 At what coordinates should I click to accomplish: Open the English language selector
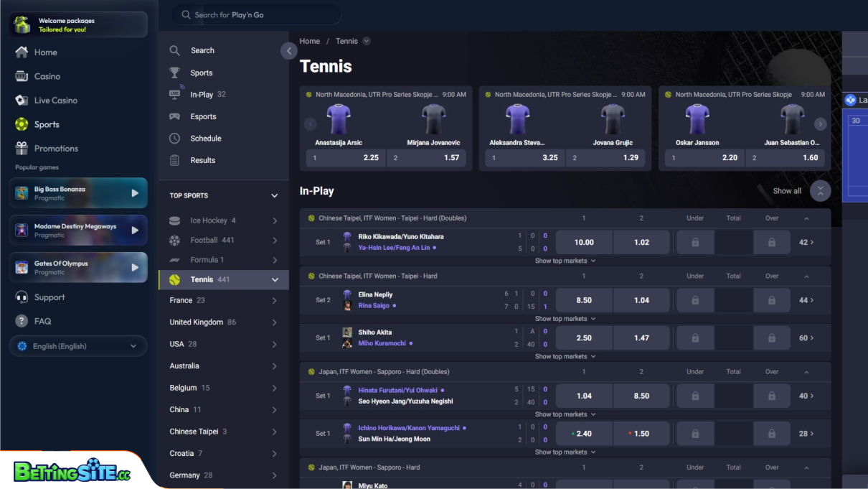(x=77, y=345)
